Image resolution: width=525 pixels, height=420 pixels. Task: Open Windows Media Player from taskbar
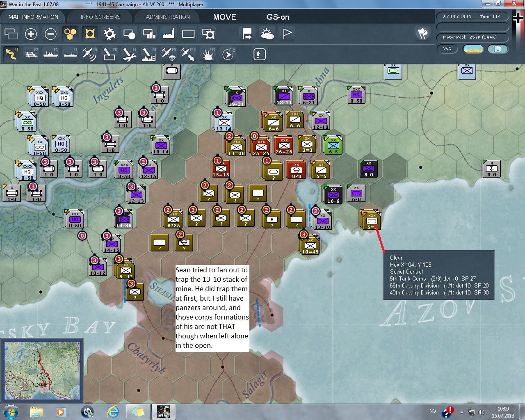tap(62, 412)
